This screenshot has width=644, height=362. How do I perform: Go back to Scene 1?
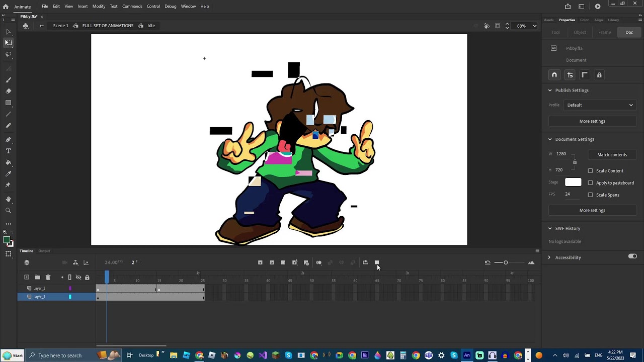60,26
